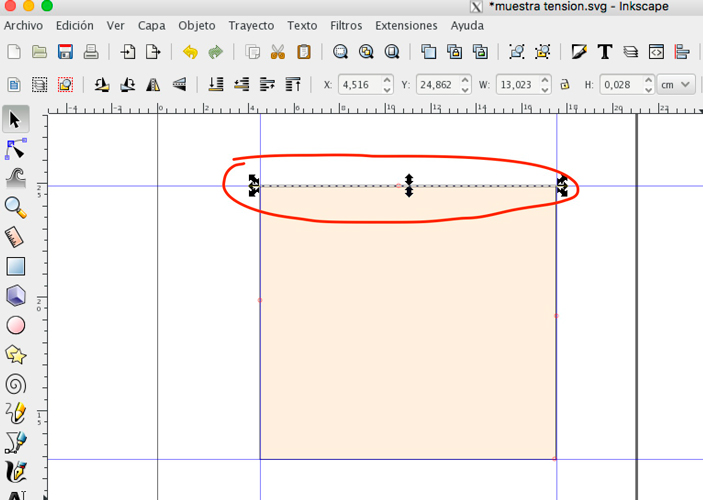Zoom to fit page icon
This screenshot has width=703, height=500.
point(392,52)
